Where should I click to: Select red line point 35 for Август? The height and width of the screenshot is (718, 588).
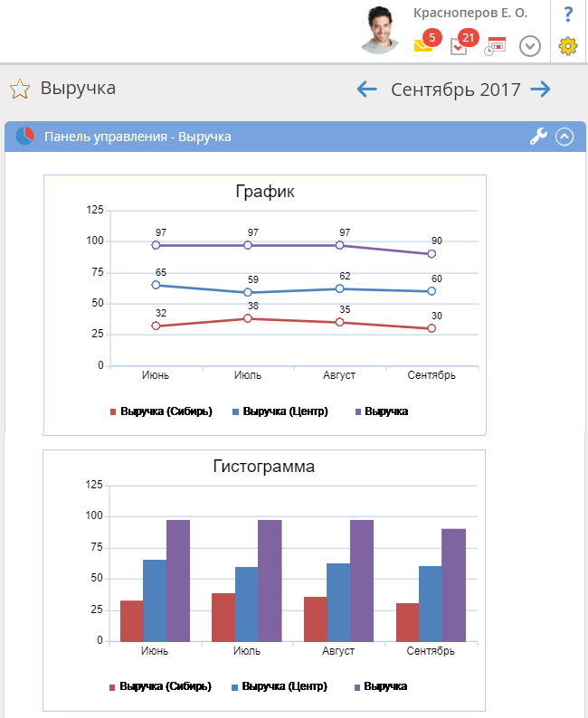pos(339,322)
